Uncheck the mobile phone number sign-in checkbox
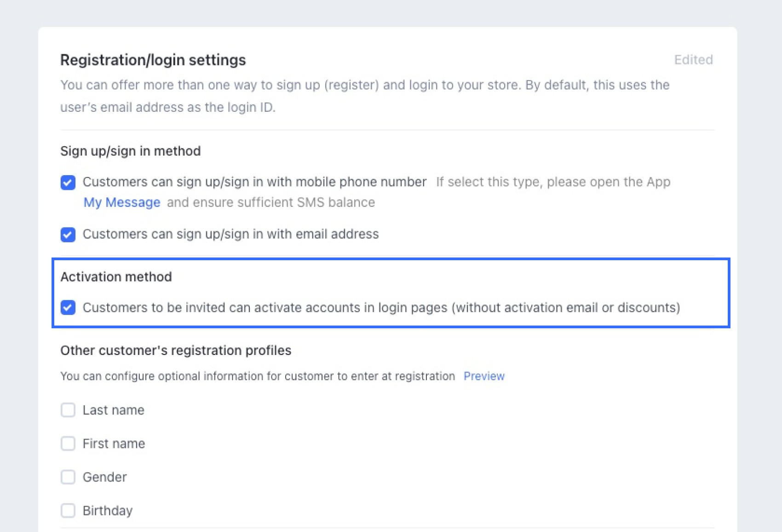The width and height of the screenshot is (782, 532). coord(68,183)
